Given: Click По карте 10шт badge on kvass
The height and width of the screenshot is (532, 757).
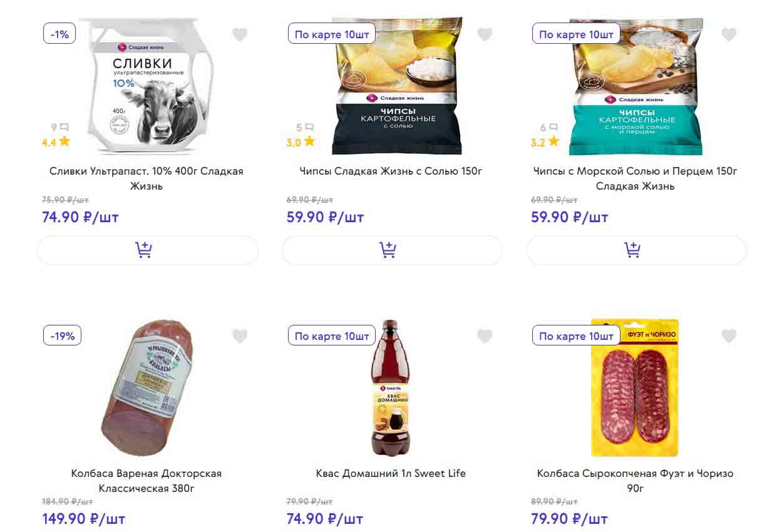Looking at the screenshot, I should click(x=331, y=335).
